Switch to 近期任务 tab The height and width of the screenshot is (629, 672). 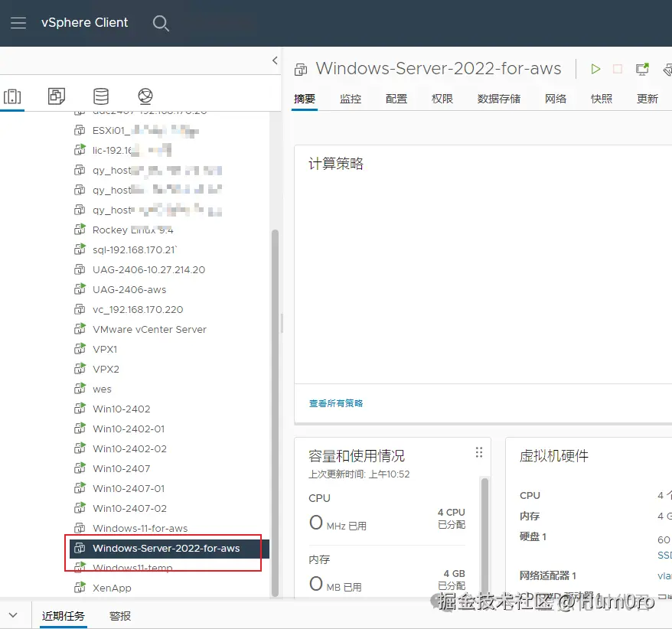click(x=64, y=616)
